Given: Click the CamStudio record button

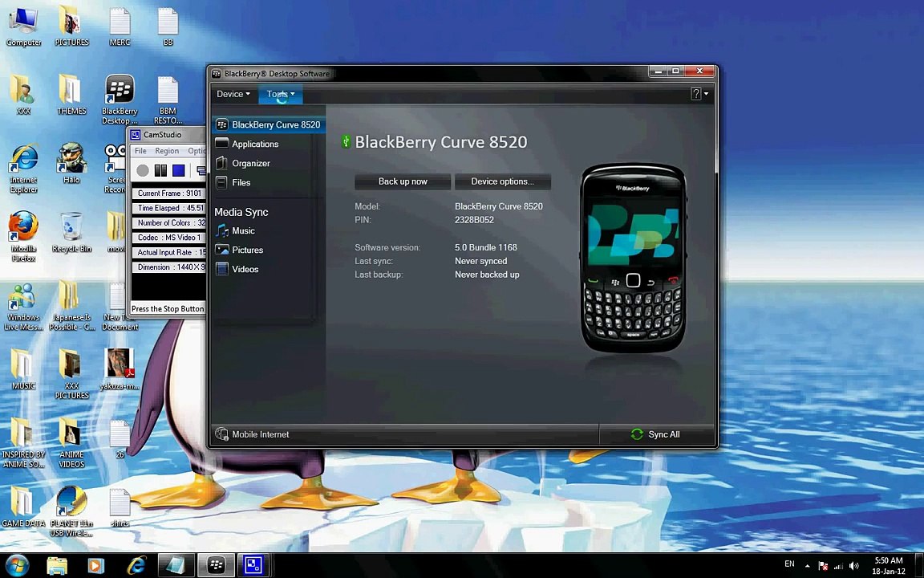Looking at the screenshot, I should pos(143,170).
